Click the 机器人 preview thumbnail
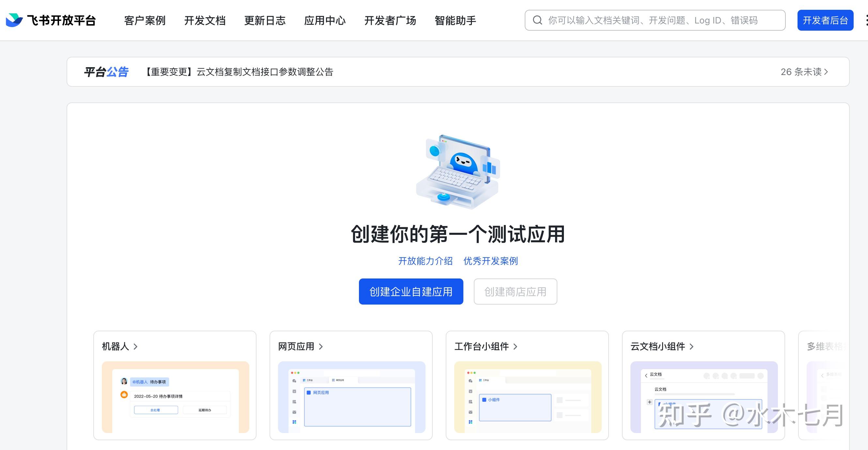The width and height of the screenshot is (868, 450). [x=175, y=397]
